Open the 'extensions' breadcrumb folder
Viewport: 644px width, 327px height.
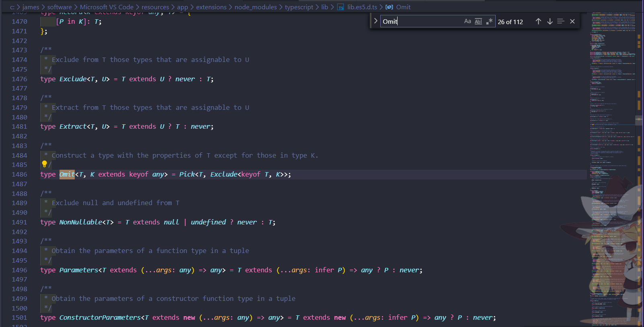pos(211,7)
